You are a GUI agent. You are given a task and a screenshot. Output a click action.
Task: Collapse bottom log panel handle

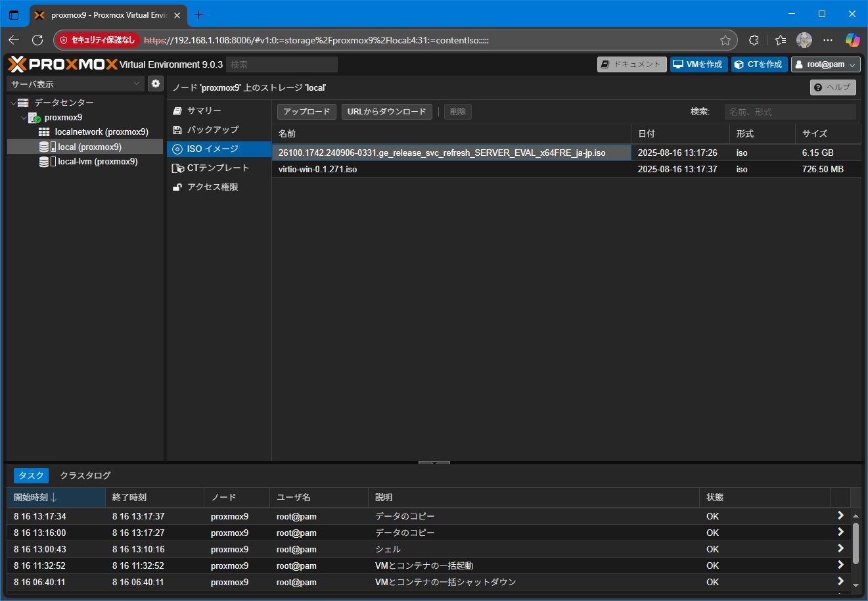coord(434,463)
